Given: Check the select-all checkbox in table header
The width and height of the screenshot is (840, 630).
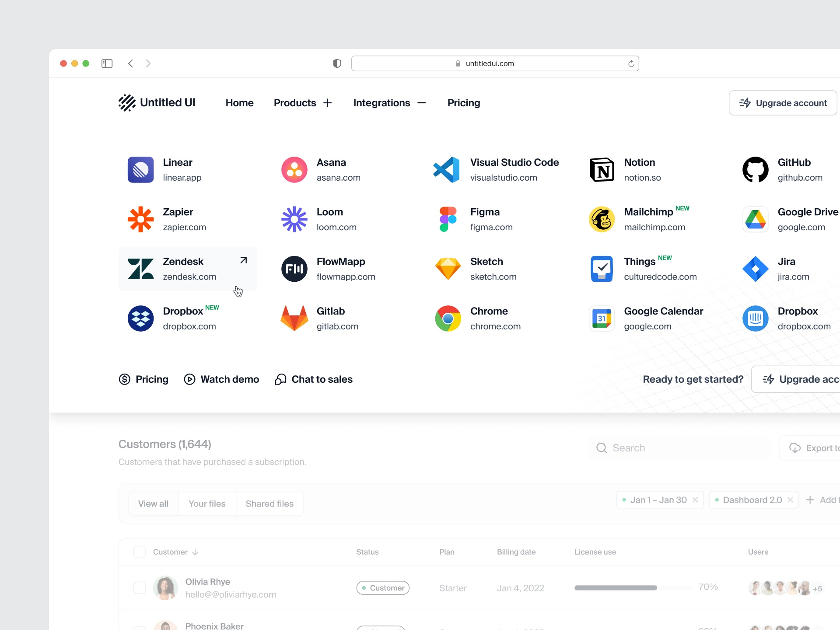Looking at the screenshot, I should [x=139, y=552].
